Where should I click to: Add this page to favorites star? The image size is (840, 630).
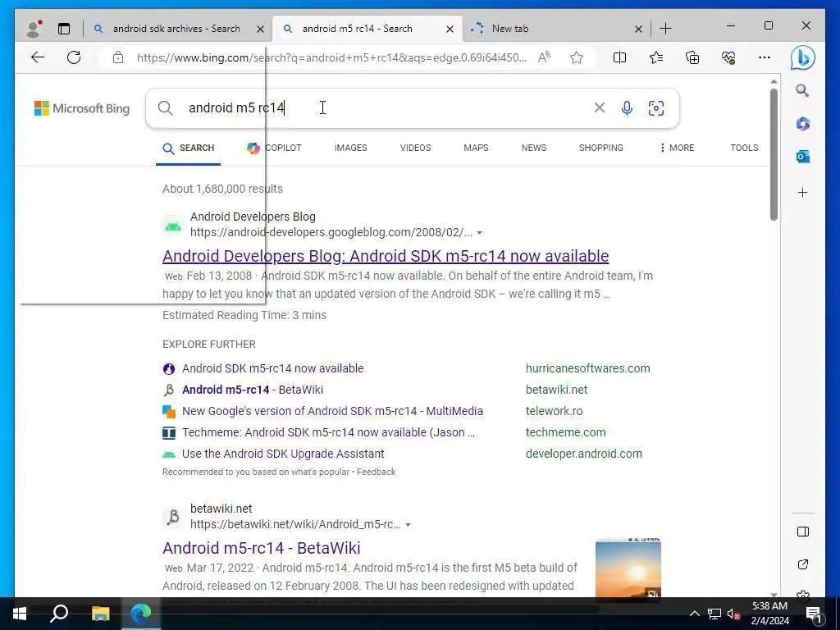coord(577,57)
